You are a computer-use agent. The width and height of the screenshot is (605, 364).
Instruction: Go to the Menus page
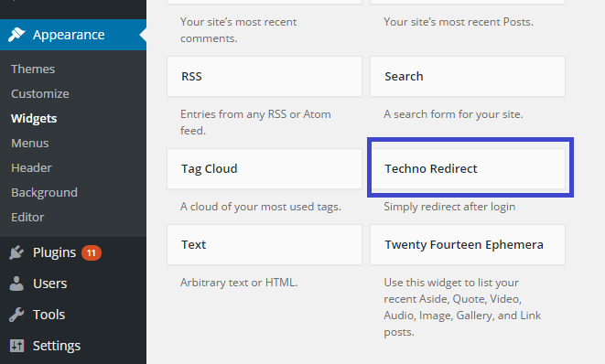(x=29, y=143)
